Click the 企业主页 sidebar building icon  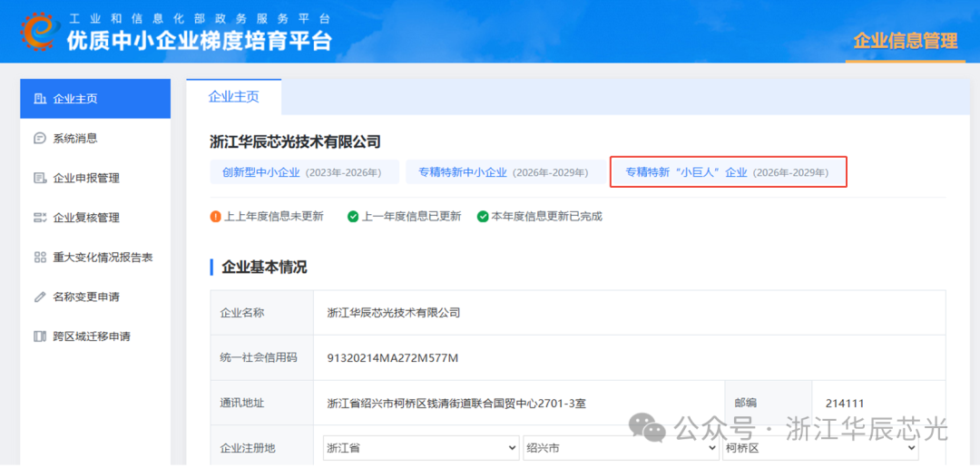click(40, 99)
